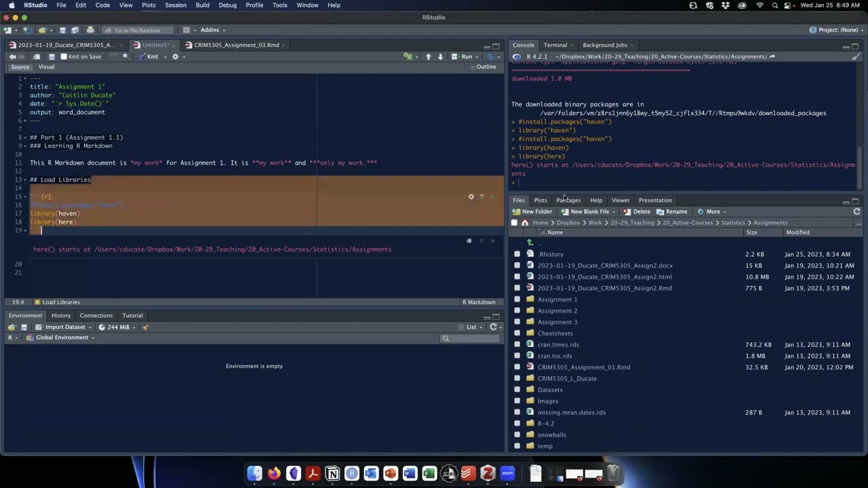The width and height of the screenshot is (868, 488).
Task: Toggle the document Outline pane
Action: (x=482, y=66)
